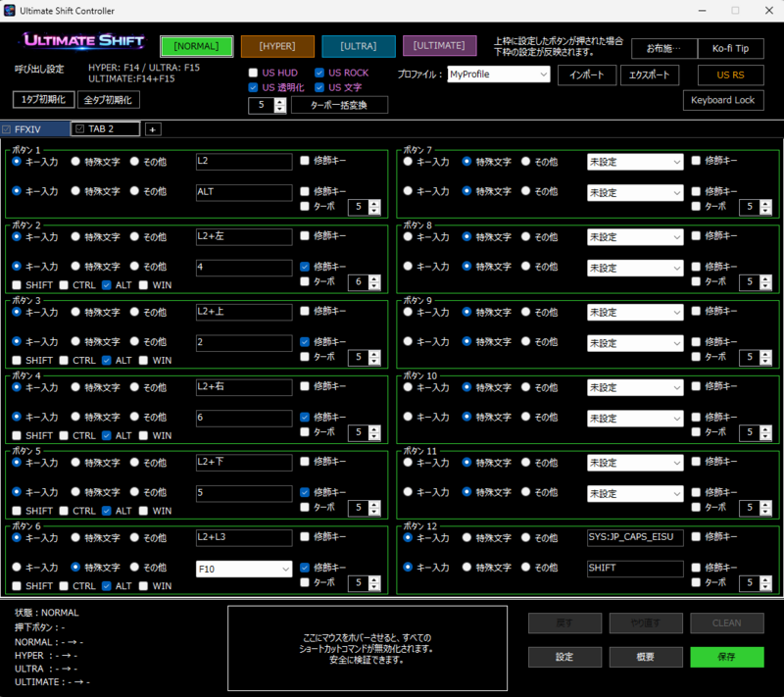Screen dimensions: 784x697
Task: Click the CLEAN button
Action: point(727,623)
